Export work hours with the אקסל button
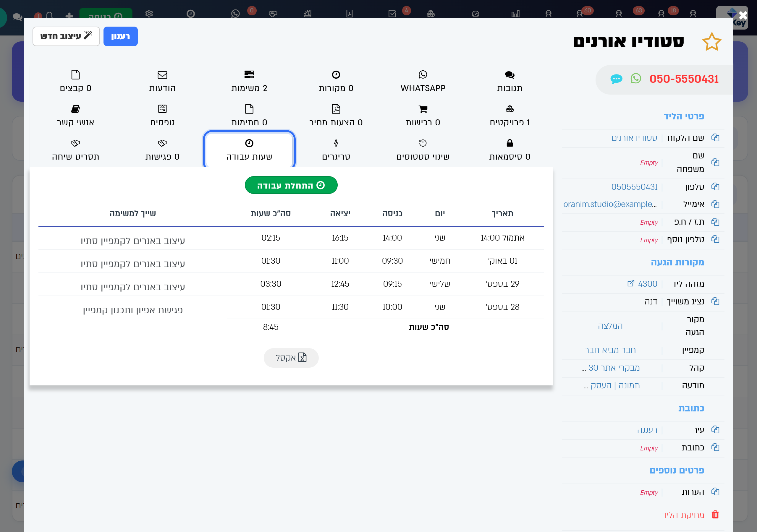 [x=291, y=358]
